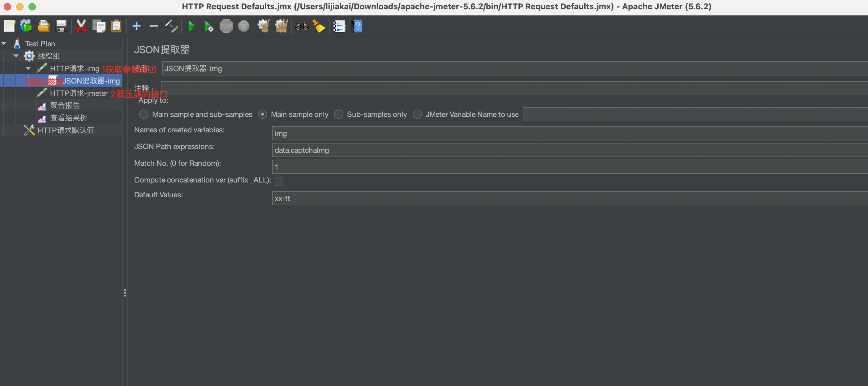
Task: Click the split pane divider handle
Action: [125, 293]
